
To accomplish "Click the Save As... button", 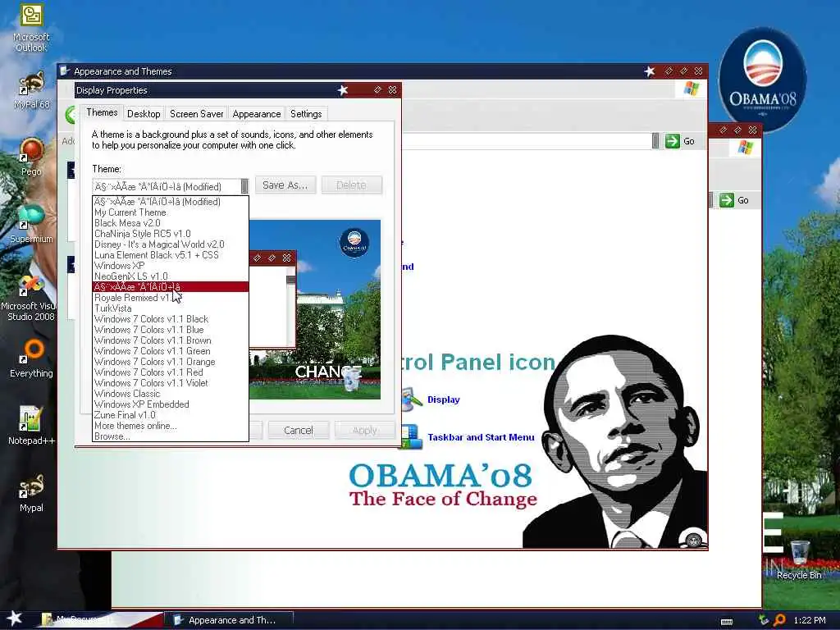I will pyautogui.click(x=285, y=185).
